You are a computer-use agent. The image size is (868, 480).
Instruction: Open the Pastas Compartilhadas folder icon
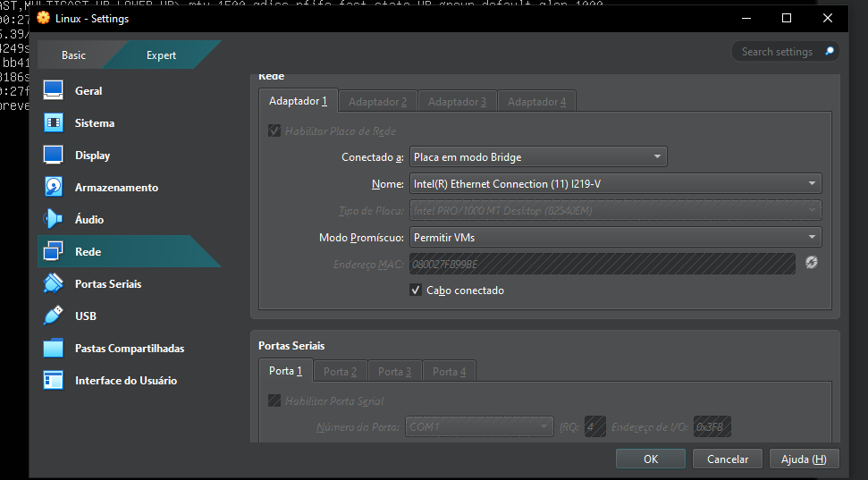pos(53,349)
